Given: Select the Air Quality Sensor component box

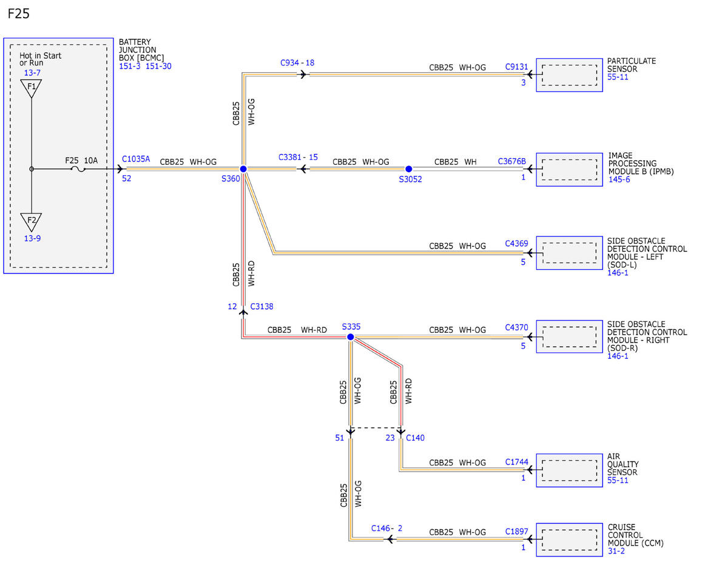Looking at the screenshot, I should pos(569,470).
